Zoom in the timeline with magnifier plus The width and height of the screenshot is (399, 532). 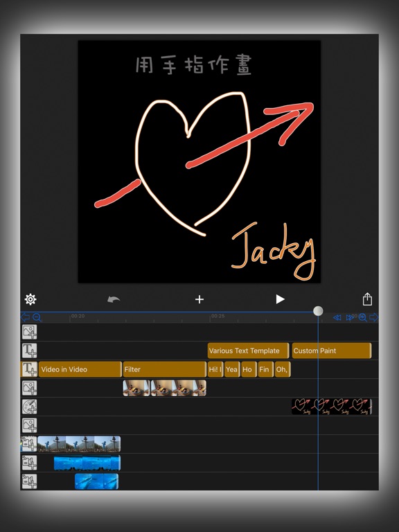[363, 317]
